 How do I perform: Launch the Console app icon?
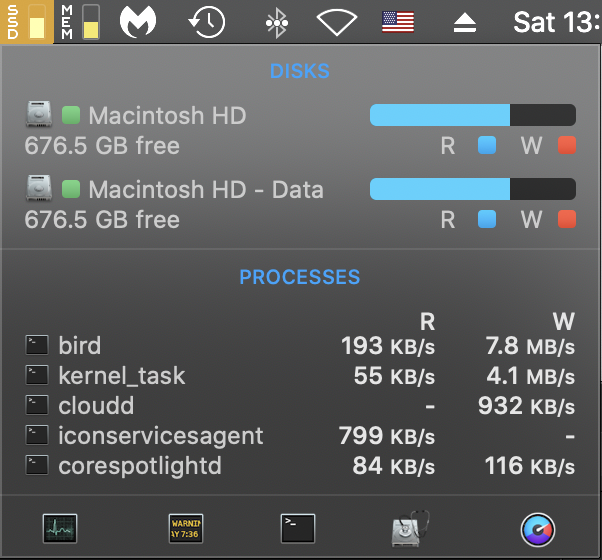(x=186, y=528)
